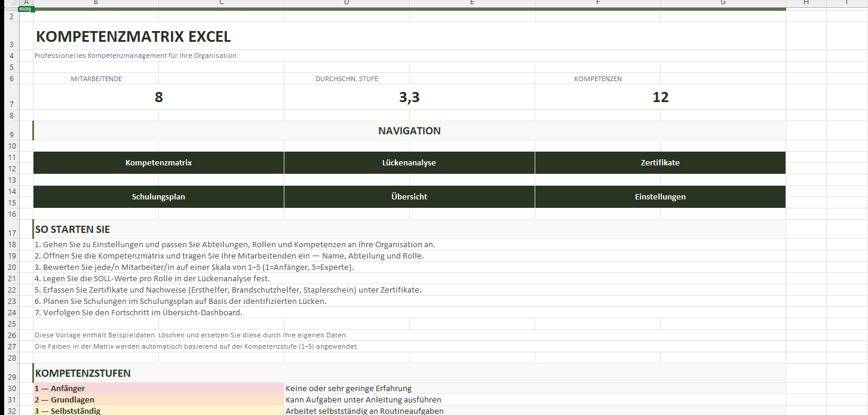Go to the Lückenanalyse sheet button
The height and width of the screenshot is (415, 868).
pyautogui.click(x=409, y=162)
